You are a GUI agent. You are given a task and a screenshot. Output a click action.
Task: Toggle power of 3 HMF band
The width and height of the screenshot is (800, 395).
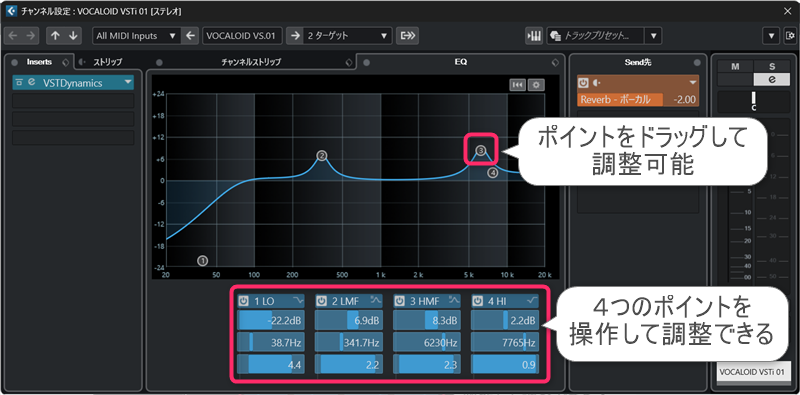click(399, 301)
